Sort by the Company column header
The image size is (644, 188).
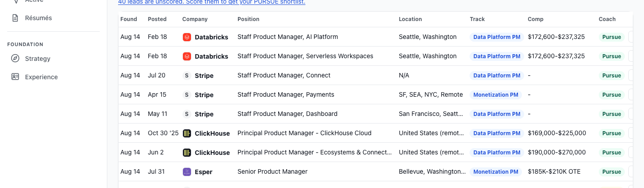(195, 19)
